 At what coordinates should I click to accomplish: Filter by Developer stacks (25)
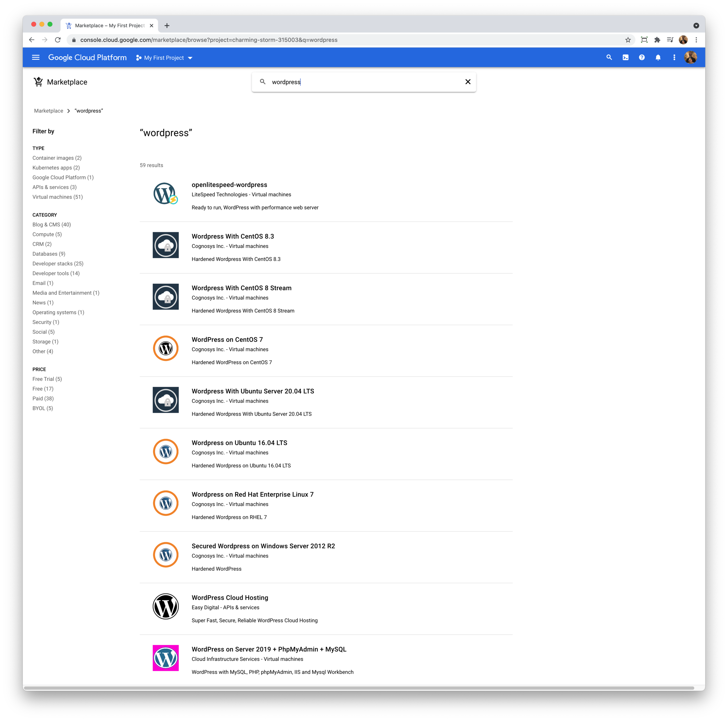coord(58,264)
